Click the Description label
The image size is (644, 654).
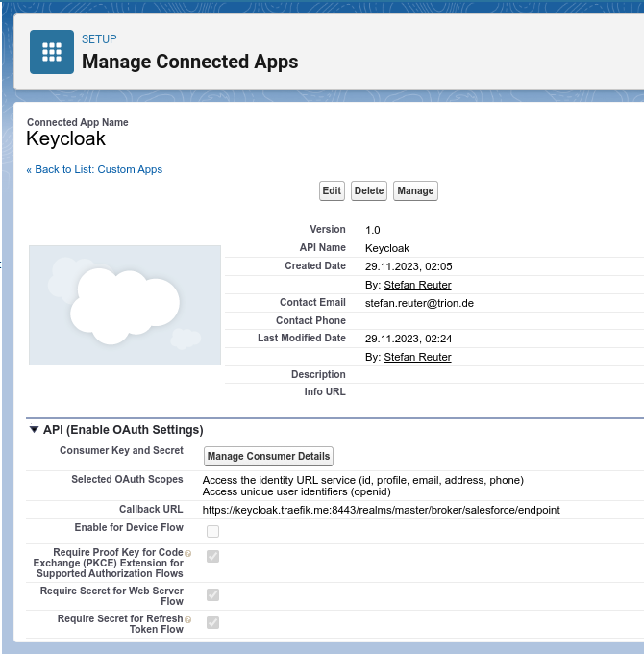click(318, 374)
